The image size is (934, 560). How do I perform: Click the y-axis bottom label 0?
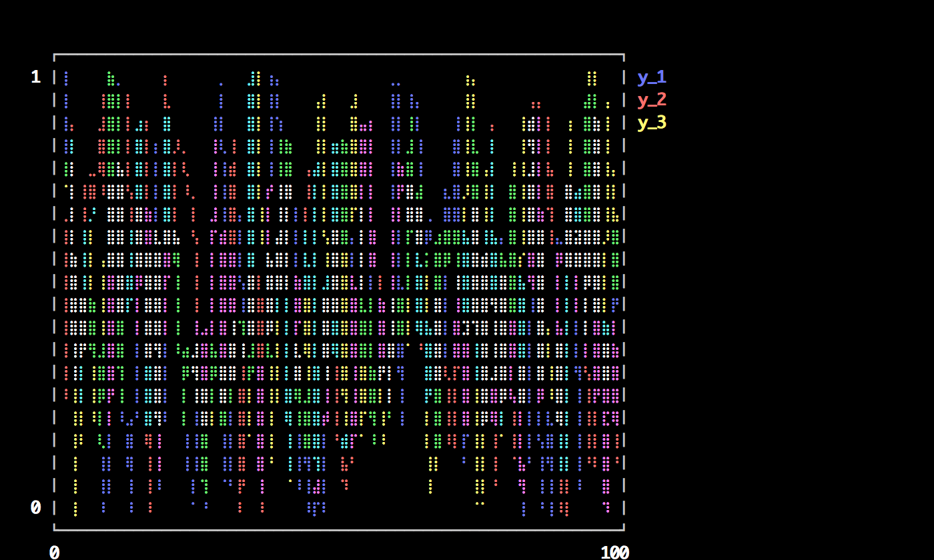[x=36, y=507]
